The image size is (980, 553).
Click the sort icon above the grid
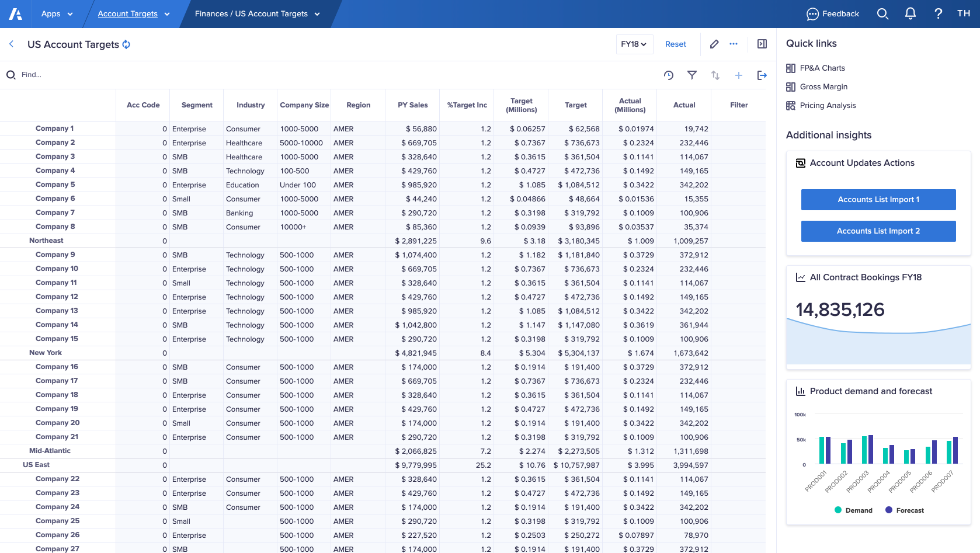coord(715,75)
